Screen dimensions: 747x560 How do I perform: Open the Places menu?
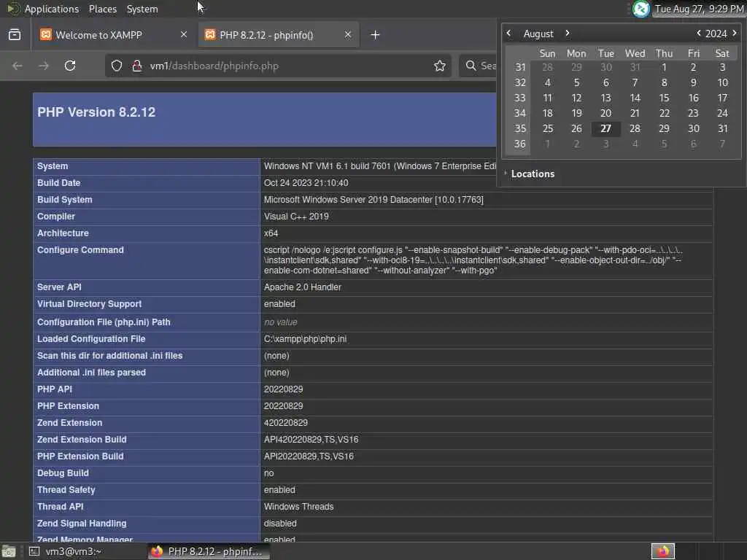103,9
